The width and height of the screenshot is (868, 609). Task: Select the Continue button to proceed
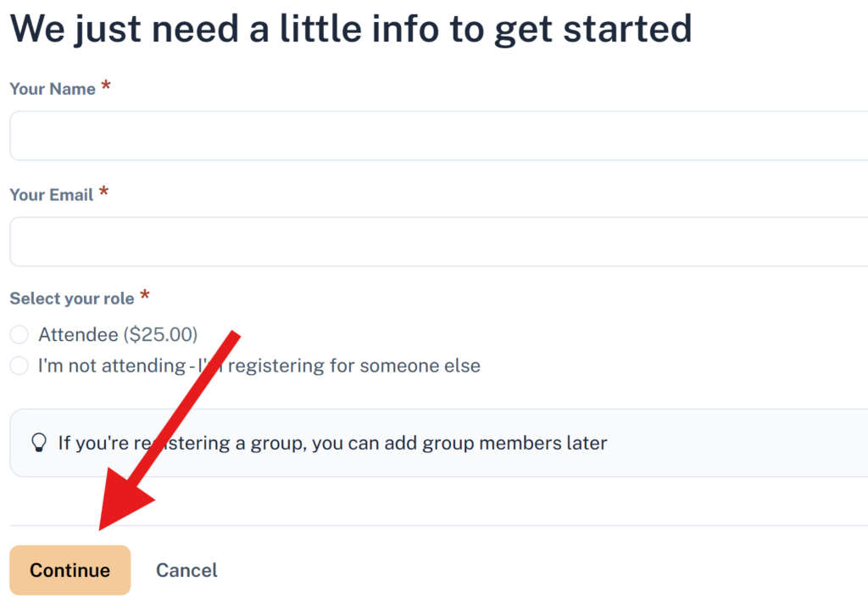(70, 570)
